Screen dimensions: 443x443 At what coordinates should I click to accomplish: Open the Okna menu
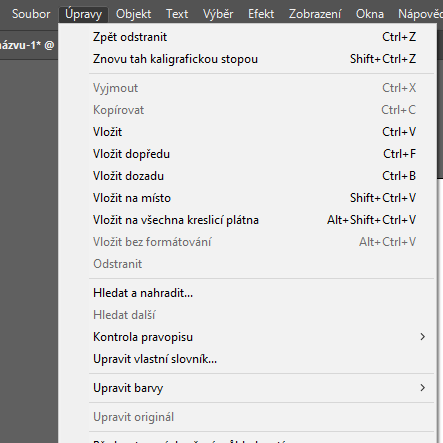pos(370,14)
